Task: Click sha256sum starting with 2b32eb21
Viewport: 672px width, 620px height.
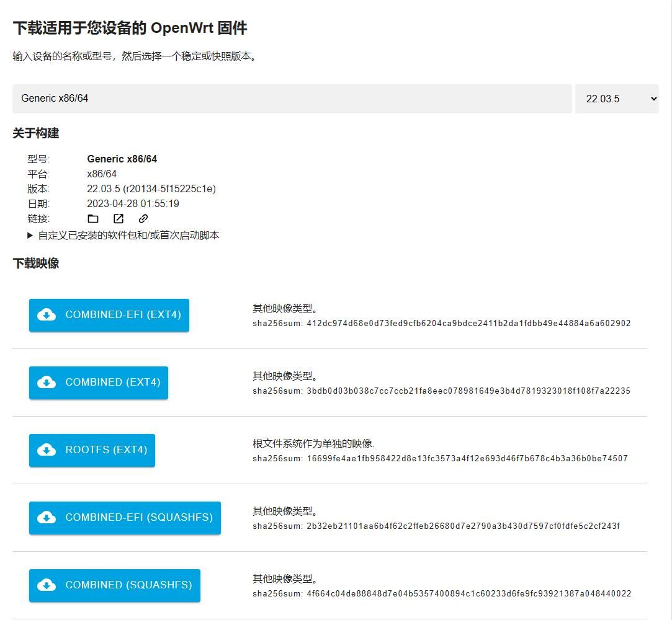Action: [436, 526]
